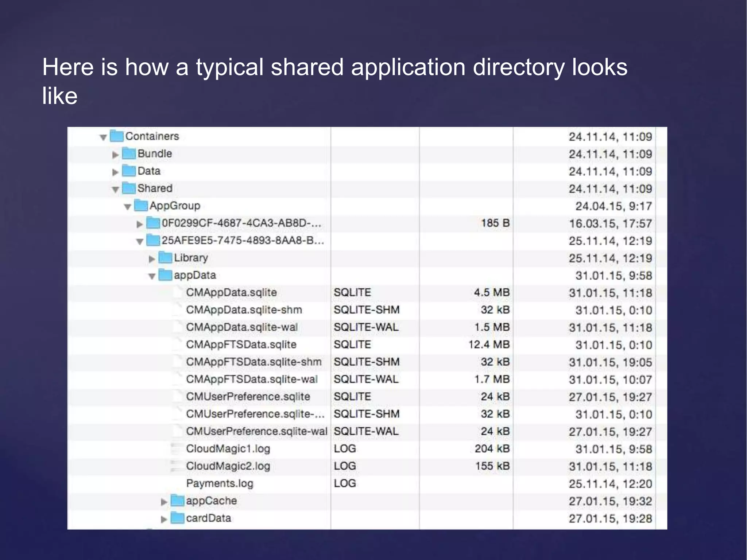Click the Shared folder icon
Screen dimensions: 747x560
tap(129, 188)
